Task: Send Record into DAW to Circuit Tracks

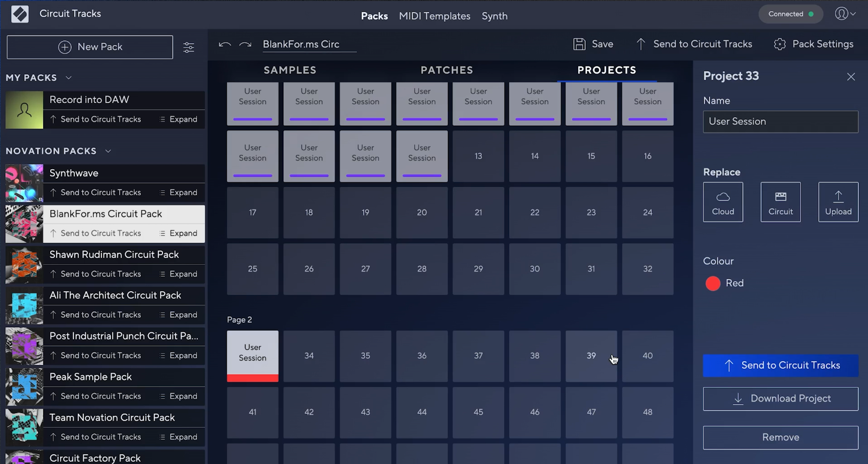Action: [95, 119]
